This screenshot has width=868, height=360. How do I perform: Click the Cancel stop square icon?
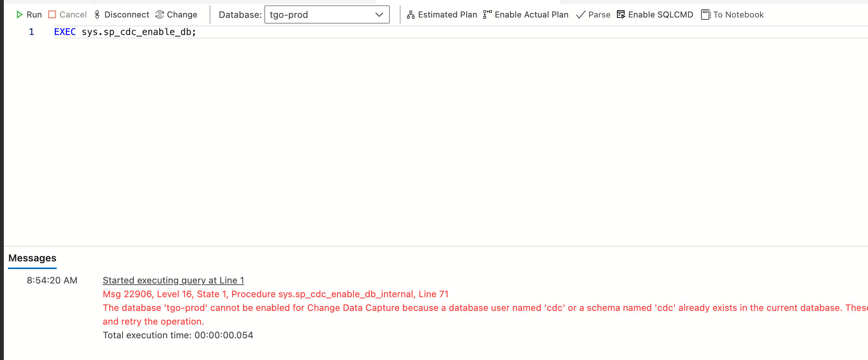pyautogui.click(x=52, y=14)
